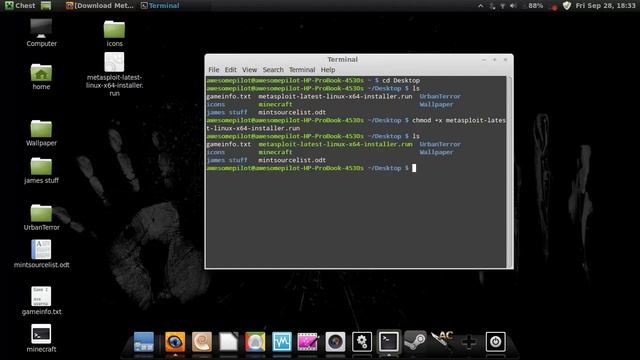
Task: Open the network connection tray icon
Action: pyautogui.click(x=493, y=6)
